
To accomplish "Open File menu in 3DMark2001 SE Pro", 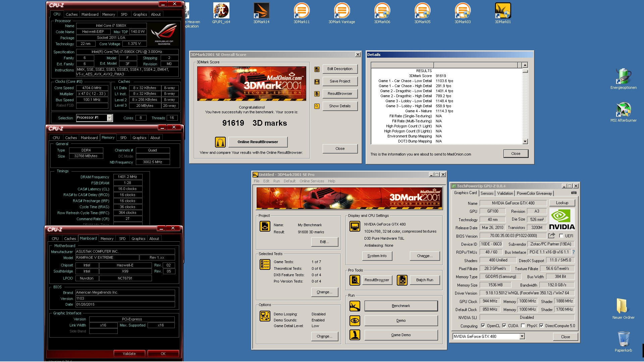I will (x=257, y=181).
